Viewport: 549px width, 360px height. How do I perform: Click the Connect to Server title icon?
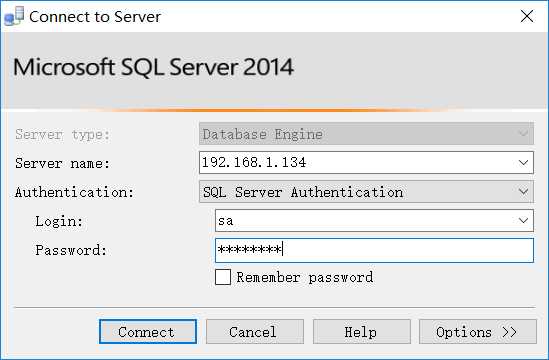coord(14,16)
